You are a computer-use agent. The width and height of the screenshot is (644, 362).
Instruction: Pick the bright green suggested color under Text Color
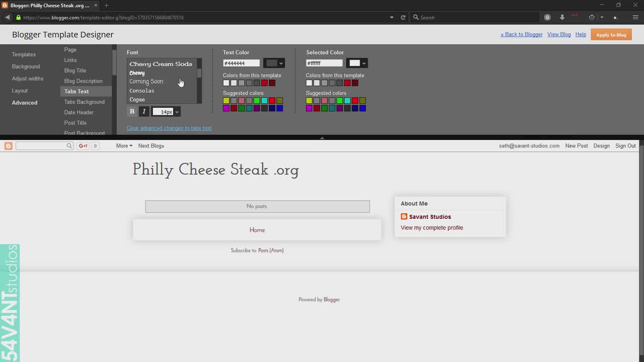click(257, 101)
